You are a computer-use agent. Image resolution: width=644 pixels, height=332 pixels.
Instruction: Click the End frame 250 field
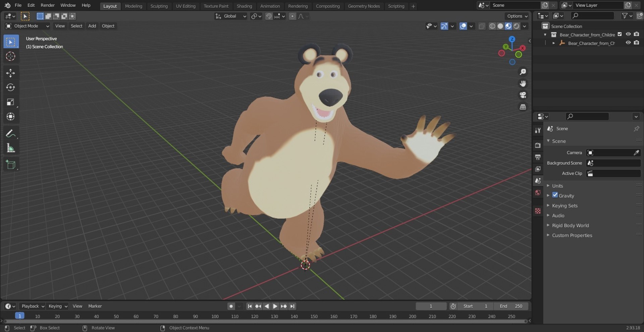(511, 306)
